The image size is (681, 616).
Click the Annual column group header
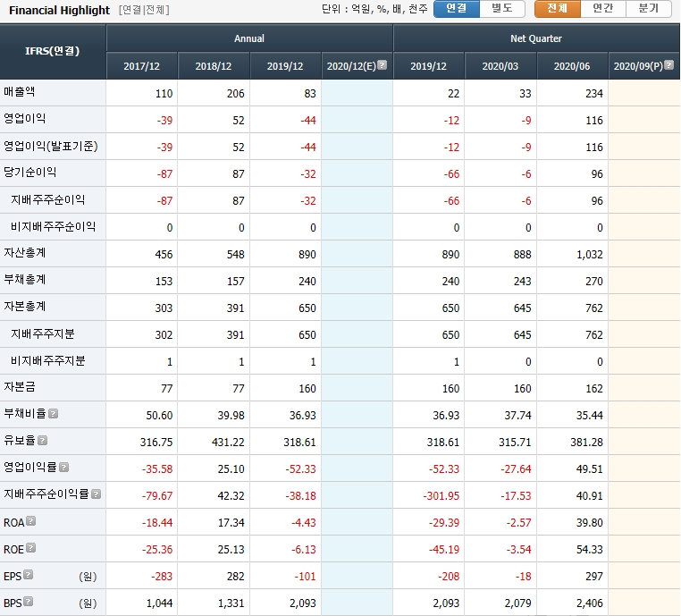pyautogui.click(x=249, y=38)
